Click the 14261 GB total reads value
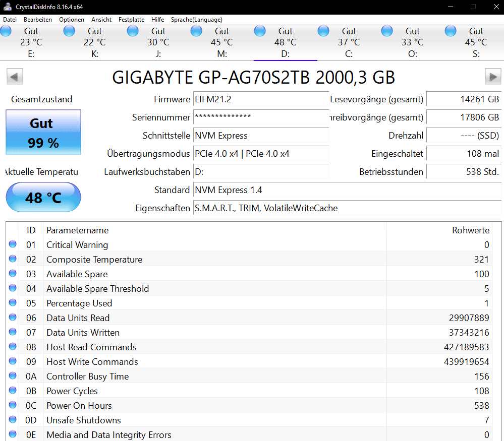This screenshot has width=504, height=441. [x=464, y=99]
